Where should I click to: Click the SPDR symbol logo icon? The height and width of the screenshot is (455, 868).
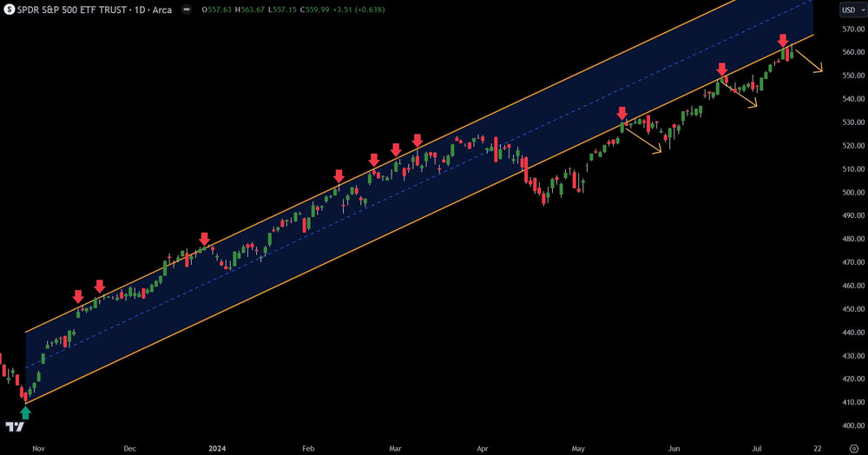(x=8, y=10)
